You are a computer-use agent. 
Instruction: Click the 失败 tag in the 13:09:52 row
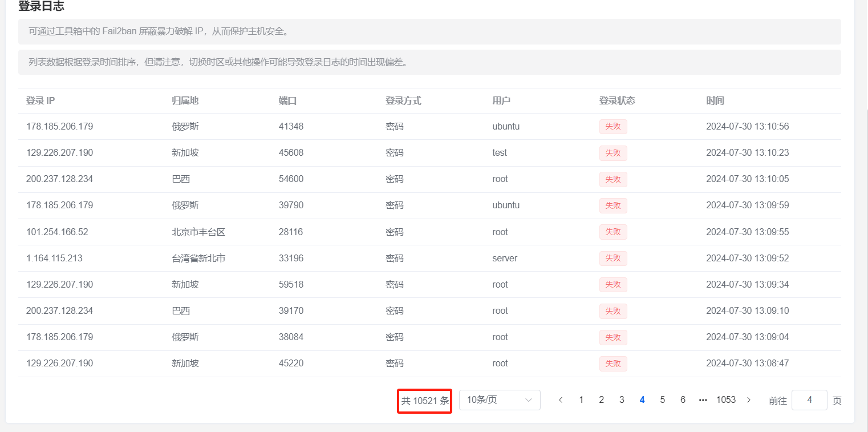(x=613, y=258)
